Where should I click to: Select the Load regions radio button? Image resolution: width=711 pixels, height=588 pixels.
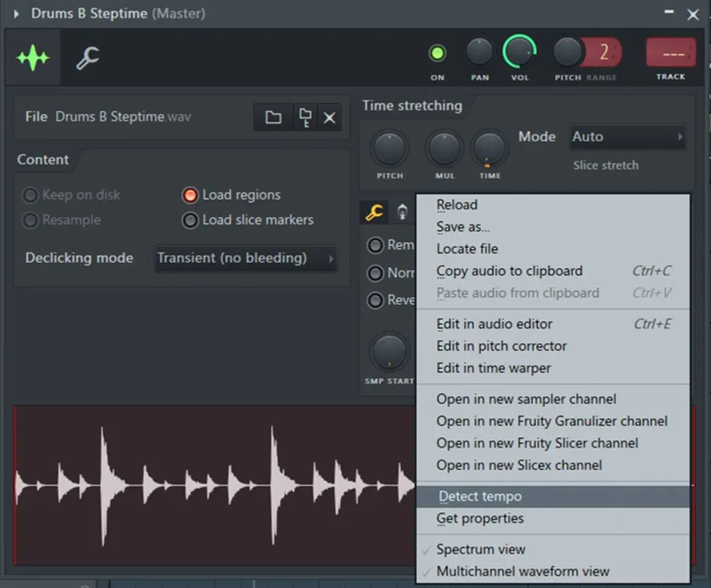190,195
